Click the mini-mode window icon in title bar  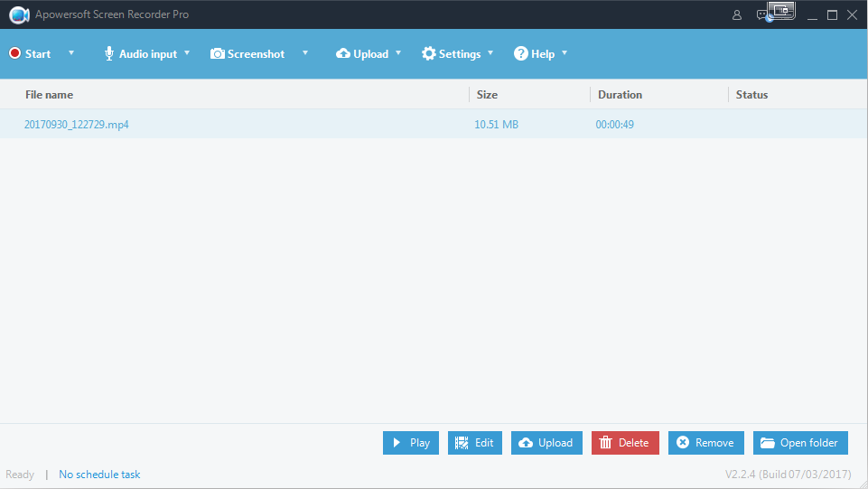[x=781, y=11]
